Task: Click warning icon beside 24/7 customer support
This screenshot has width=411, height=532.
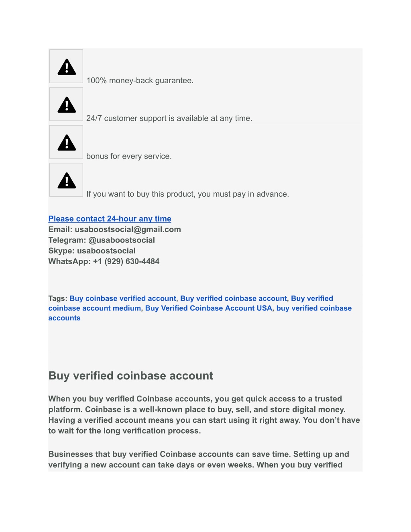Action: [x=66, y=104]
